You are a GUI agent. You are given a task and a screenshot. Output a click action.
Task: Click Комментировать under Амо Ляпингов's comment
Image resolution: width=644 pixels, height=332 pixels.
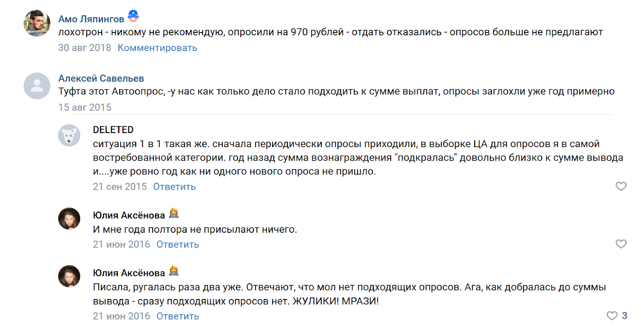[x=157, y=47]
